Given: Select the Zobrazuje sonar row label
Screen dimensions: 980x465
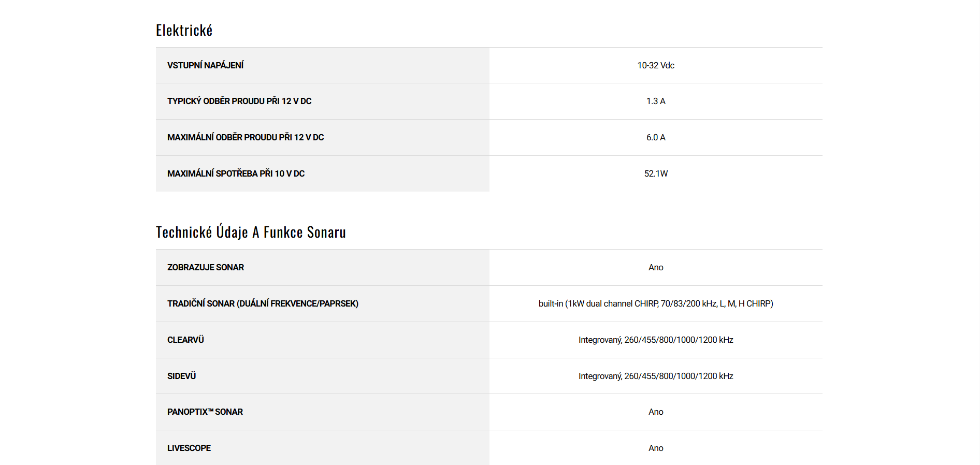Looking at the screenshot, I should coord(206,268).
